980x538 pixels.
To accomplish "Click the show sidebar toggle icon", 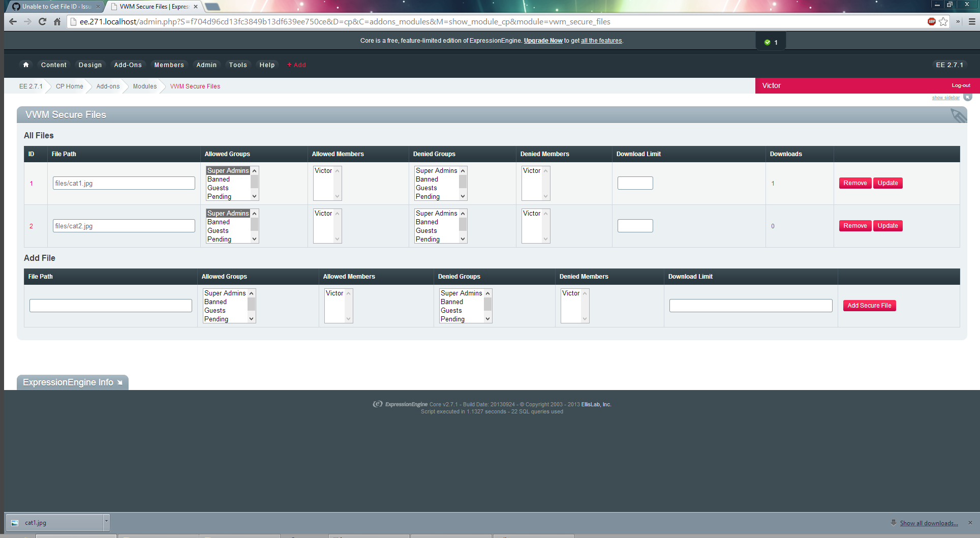I will pyautogui.click(x=968, y=97).
